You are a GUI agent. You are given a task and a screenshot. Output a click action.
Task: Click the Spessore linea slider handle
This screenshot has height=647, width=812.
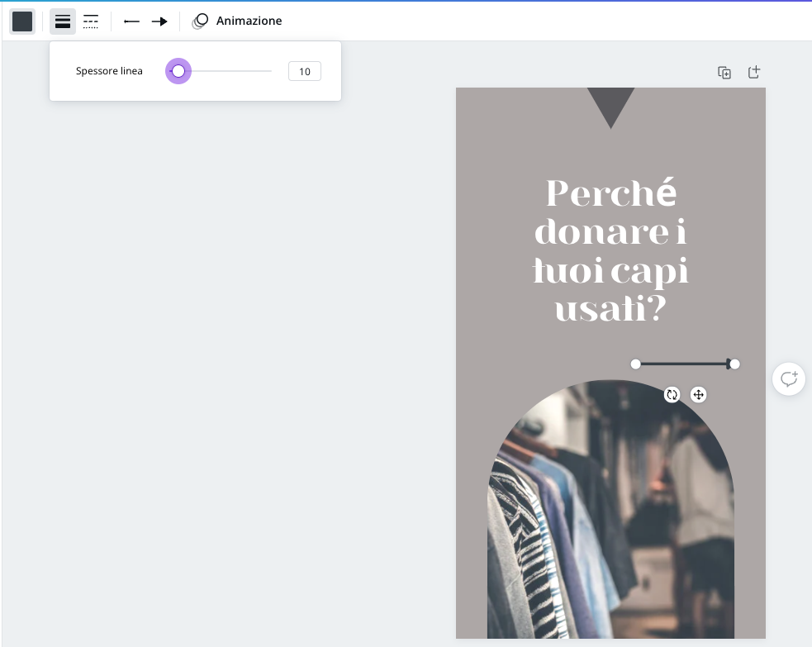point(178,71)
